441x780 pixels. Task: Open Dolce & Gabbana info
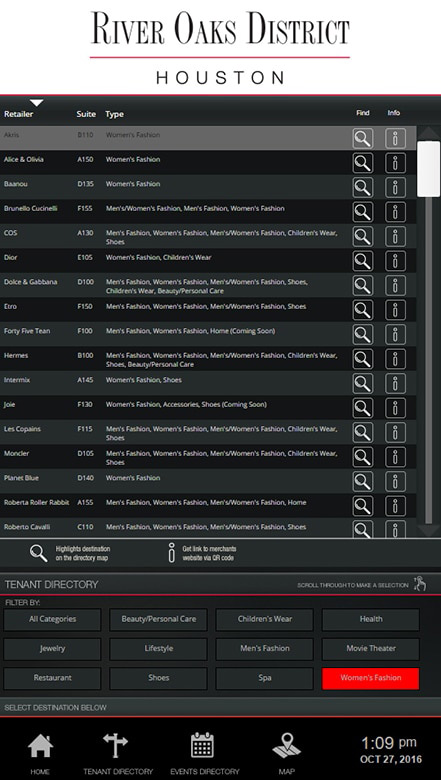click(395, 286)
